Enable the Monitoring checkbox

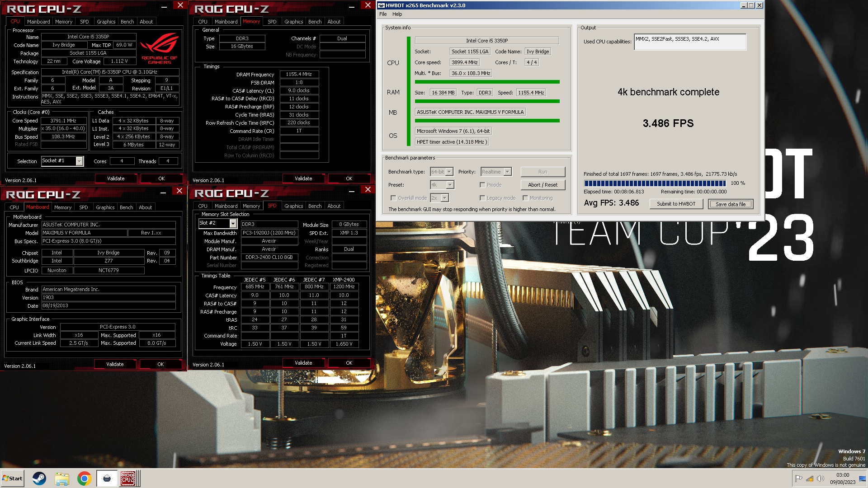pyautogui.click(x=525, y=198)
